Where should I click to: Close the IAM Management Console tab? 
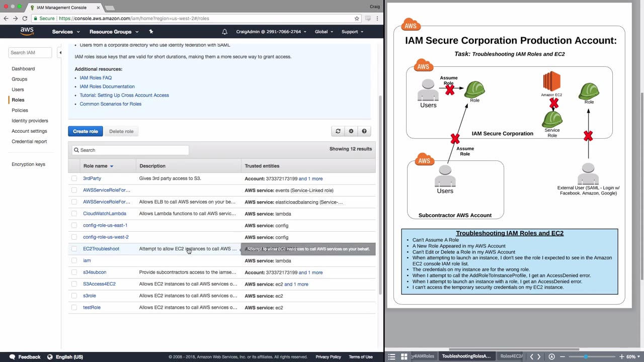click(x=98, y=8)
